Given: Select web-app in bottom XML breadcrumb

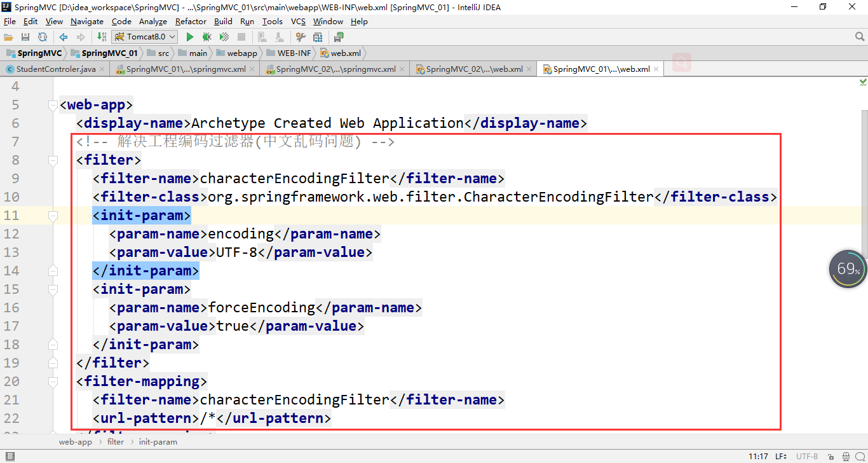Looking at the screenshot, I should (76, 441).
